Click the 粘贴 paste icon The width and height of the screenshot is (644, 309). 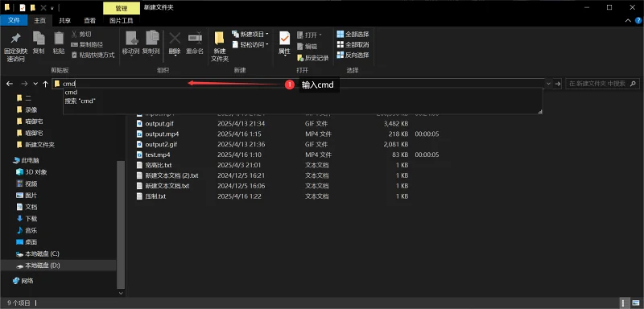[59, 38]
